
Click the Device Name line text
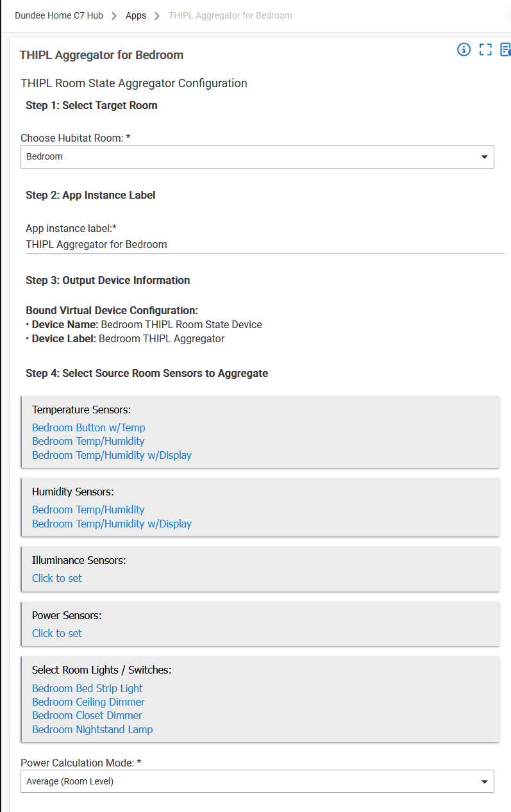click(x=144, y=324)
